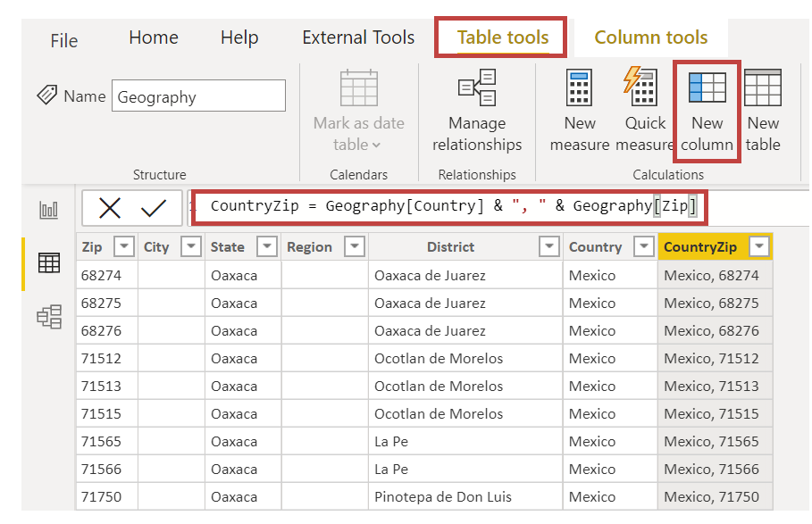Viewport: 812px width, 524px height.
Task: Switch to Report view icon
Action: pyautogui.click(x=48, y=210)
